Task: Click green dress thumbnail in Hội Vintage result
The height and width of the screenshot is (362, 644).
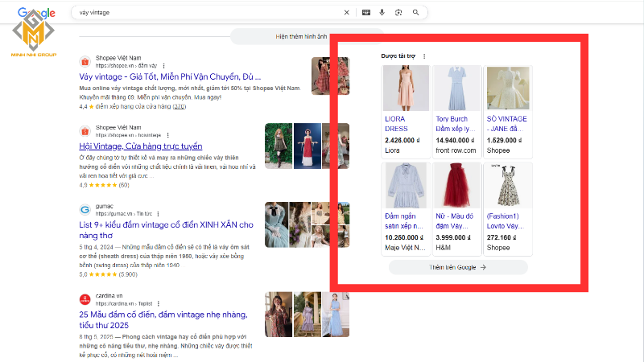Action: tap(279, 146)
